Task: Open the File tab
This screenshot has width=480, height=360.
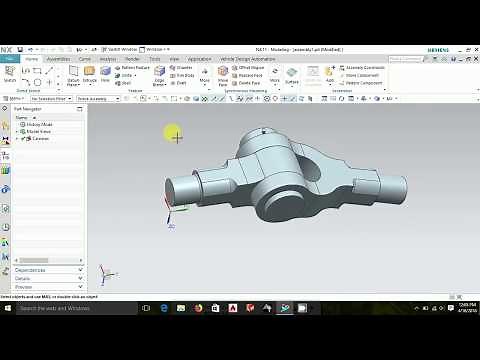Action: pyautogui.click(x=9, y=59)
